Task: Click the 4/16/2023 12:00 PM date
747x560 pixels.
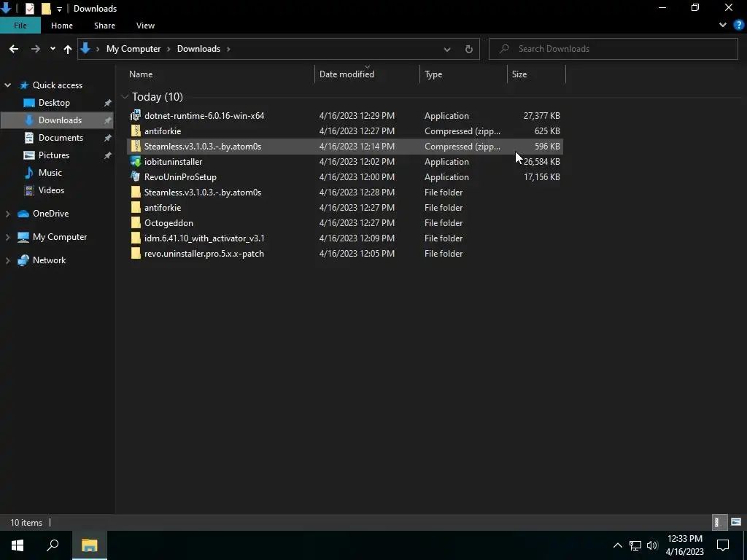Action: [x=357, y=176]
